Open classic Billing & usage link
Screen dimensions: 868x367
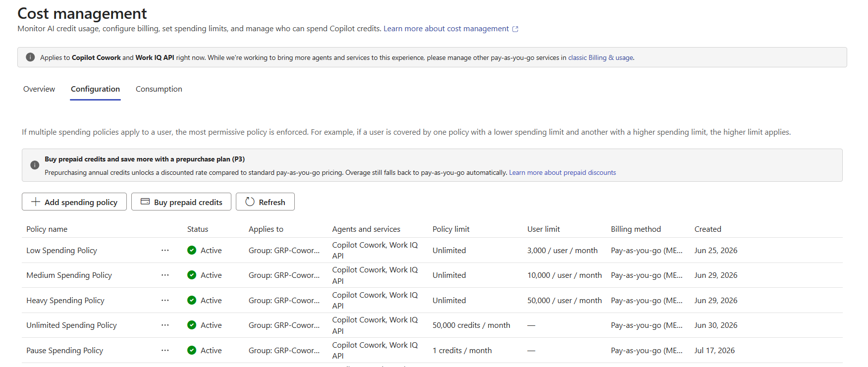pyautogui.click(x=600, y=57)
